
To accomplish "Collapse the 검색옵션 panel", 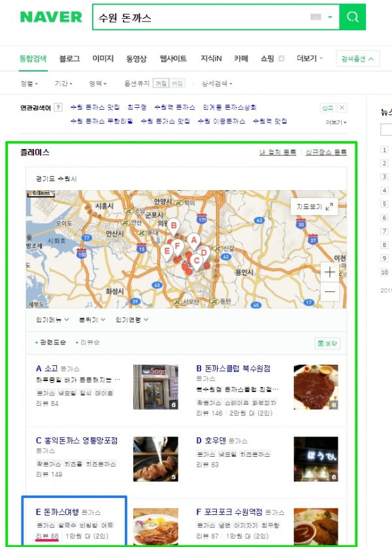I will (357, 59).
